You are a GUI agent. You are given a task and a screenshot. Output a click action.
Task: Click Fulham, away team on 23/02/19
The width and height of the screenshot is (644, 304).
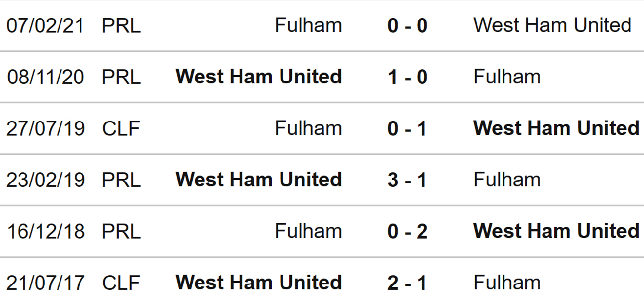pyautogui.click(x=507, y=180)
